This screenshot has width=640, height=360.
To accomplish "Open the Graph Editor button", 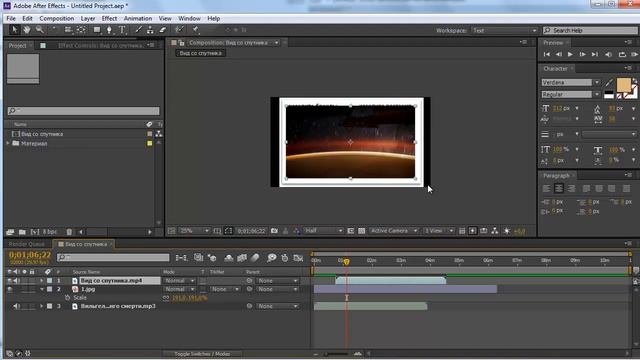I will click(298, 258).
